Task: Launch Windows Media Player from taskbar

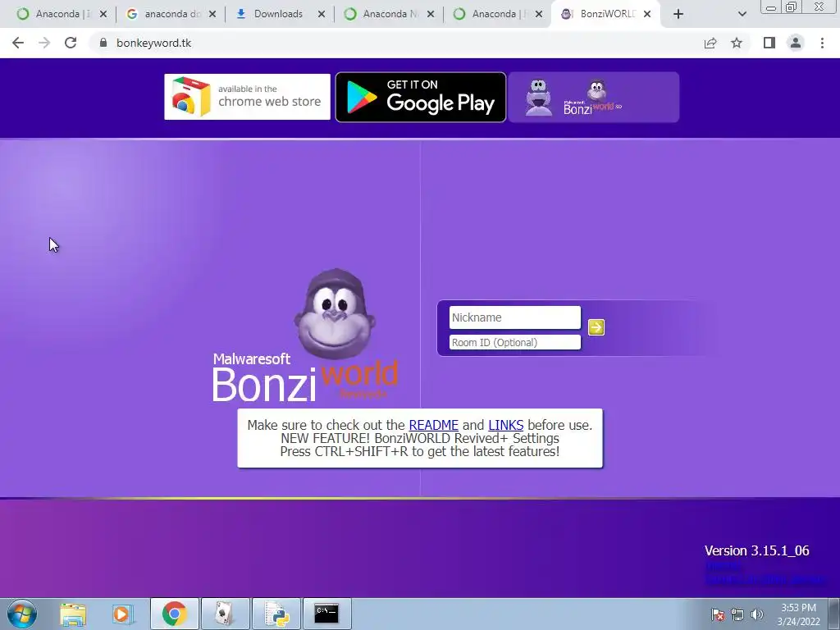Action: coord(123,614)
